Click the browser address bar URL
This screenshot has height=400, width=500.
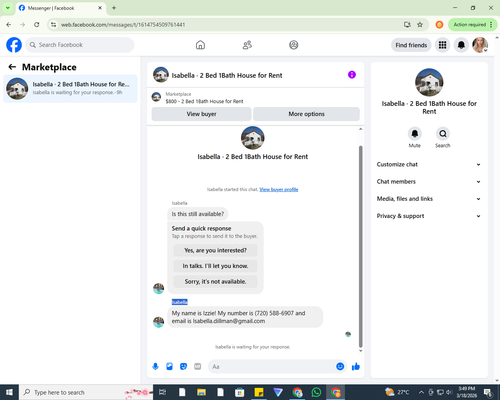pyautogui.click(x=123, y=25)
